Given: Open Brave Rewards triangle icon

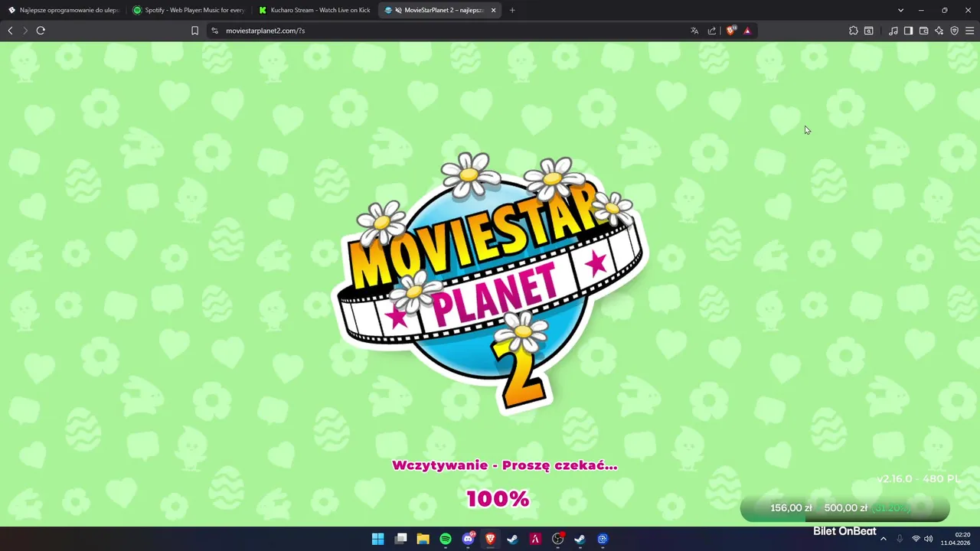Looking at the screenshot, I should click(x=747, y=31).
